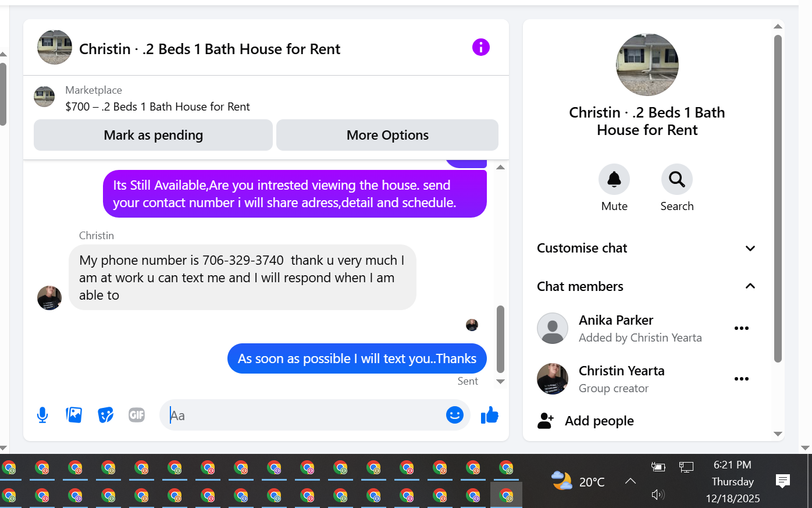The height and width of the screenshot is (508, 812).
Task: Click the Mark as pending button
Action: coord(154,135)
